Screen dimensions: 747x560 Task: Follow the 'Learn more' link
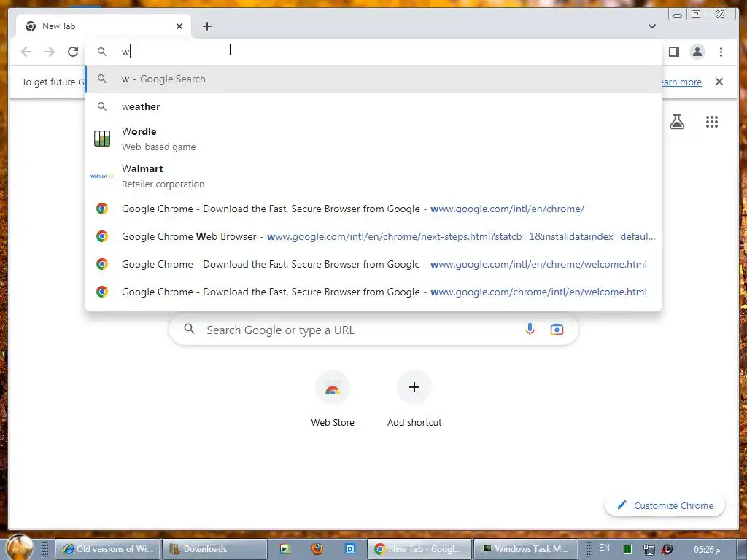682,82
